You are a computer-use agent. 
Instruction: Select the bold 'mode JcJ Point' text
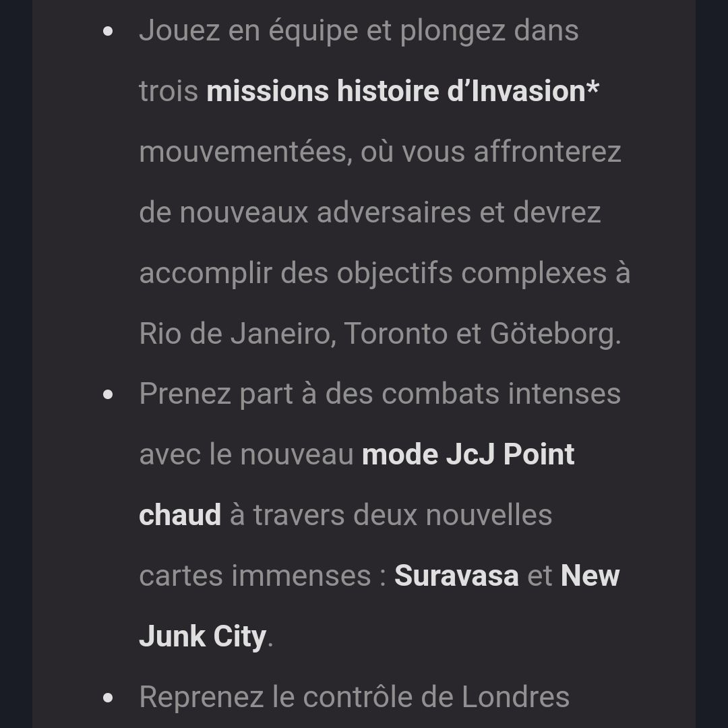(x=468, y=454)
